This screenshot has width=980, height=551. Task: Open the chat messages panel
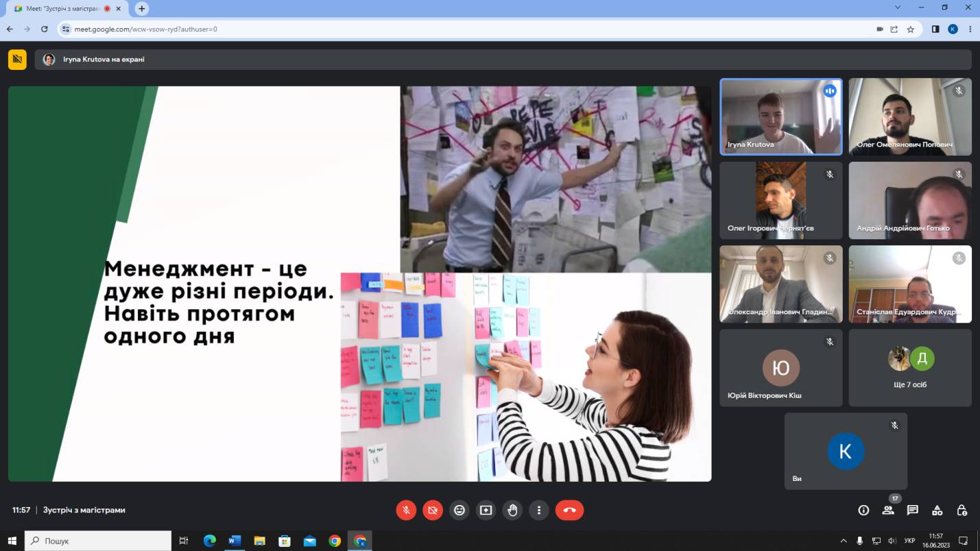pyautogui.click(x=912, y=510)
